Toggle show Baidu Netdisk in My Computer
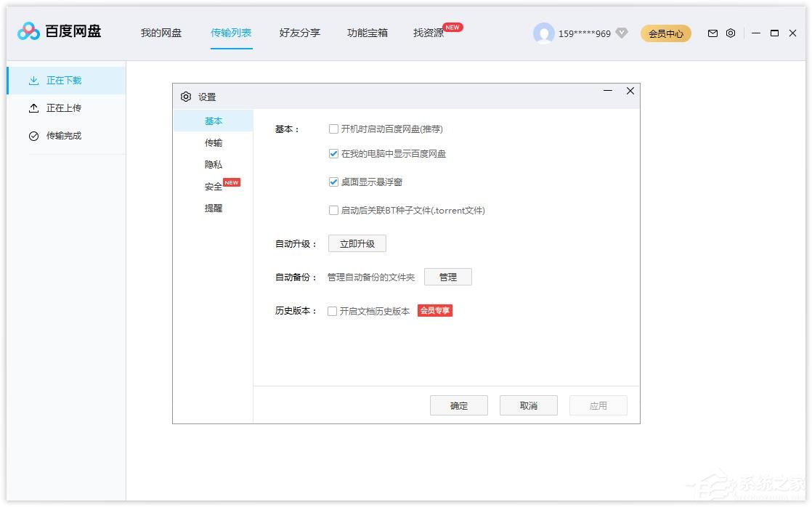The height and width of the screenshot is (507, 812). click(x=334, y=154)
